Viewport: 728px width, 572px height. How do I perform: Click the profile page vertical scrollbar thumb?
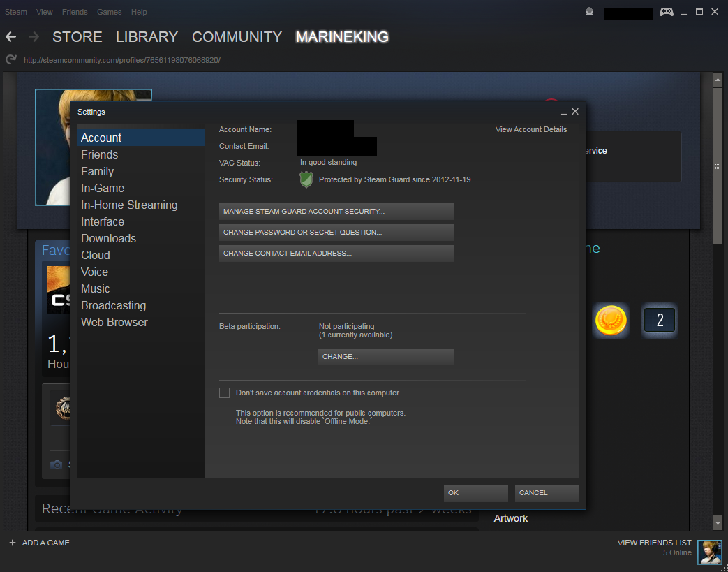[718, 166]
